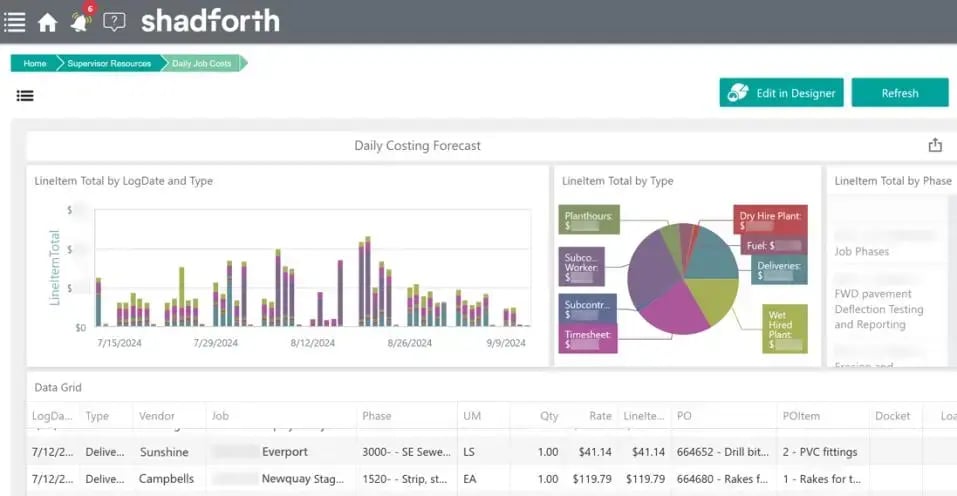Open the help question bubble icon
The width and height of the screenshot is (957, 496).
(114, 22)
